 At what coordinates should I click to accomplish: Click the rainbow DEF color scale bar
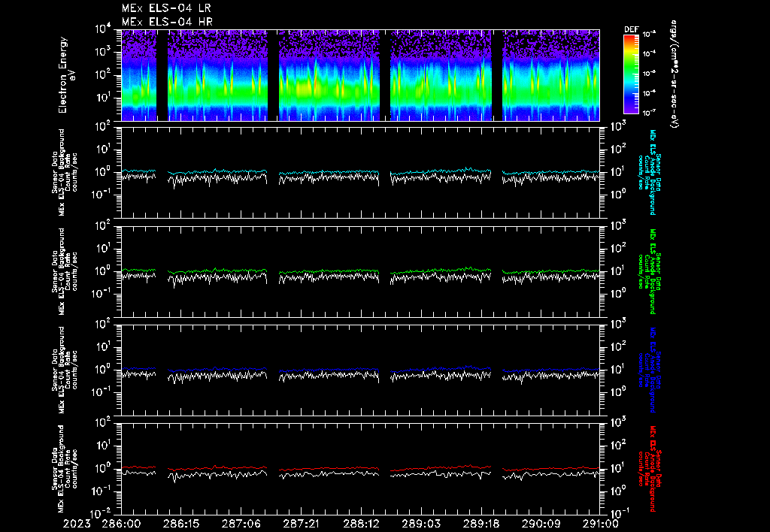click(x=631, y=74)
